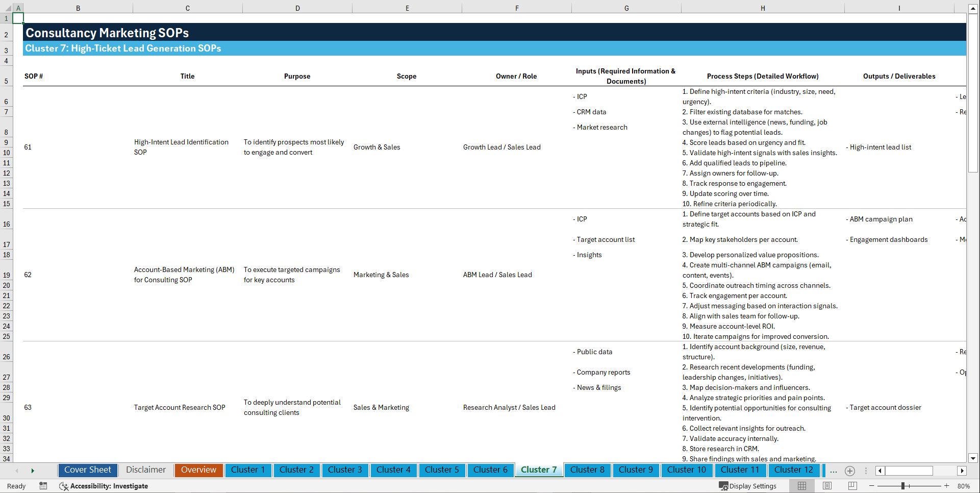Select the Page Layout view icon
The width and height of the screenshot is (980, 493).
point(826,486)
